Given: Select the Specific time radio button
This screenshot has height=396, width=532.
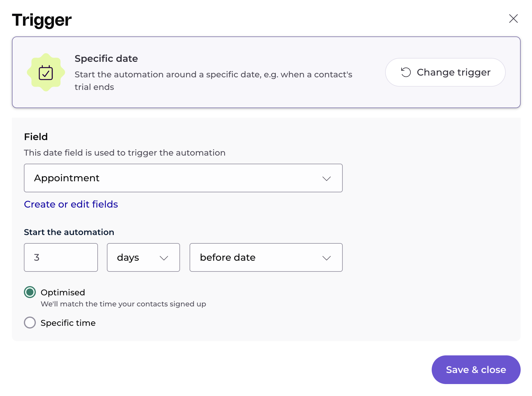Looking at the screenshot, I should pos(30,323).
